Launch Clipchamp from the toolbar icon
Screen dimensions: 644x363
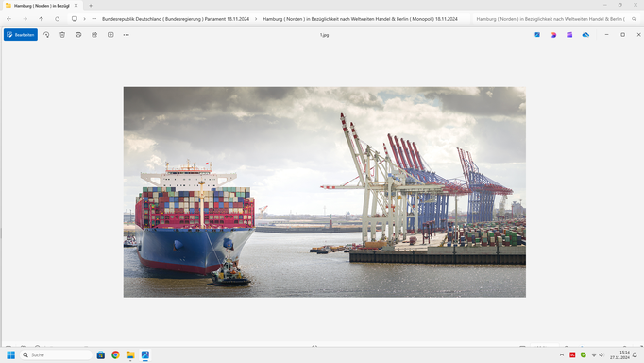[569, 35]
